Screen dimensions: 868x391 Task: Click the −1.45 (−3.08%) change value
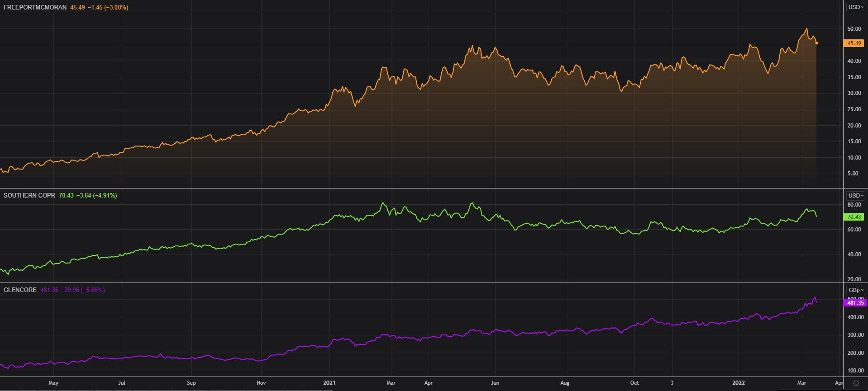(109, 8)
